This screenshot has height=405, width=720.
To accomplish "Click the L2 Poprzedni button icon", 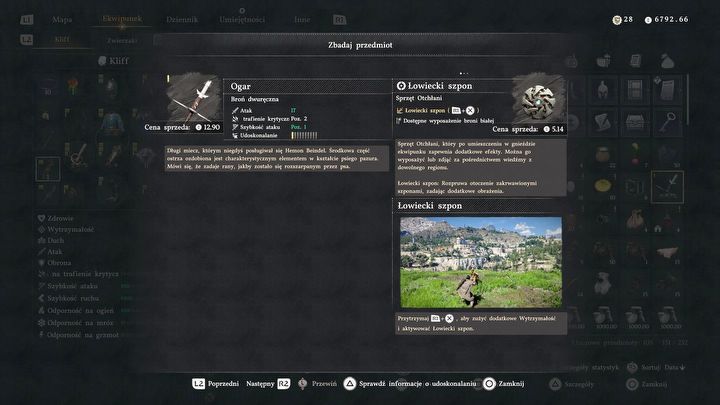I will (198, 383).
